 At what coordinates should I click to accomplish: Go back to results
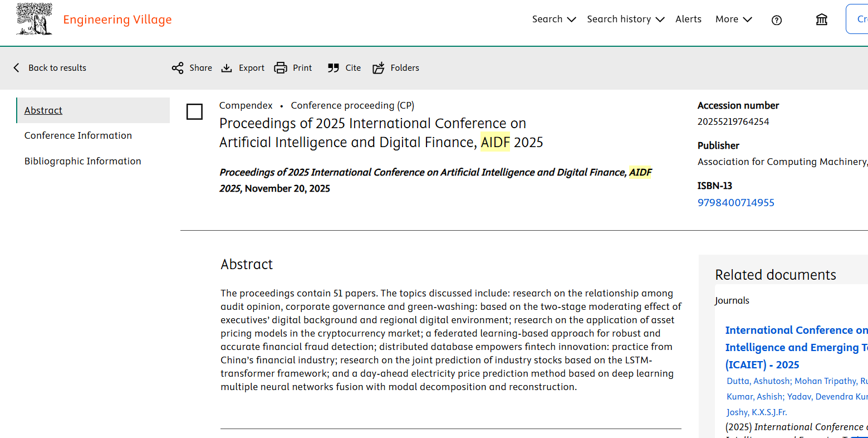pyautogui.click(x=50, y=68)
